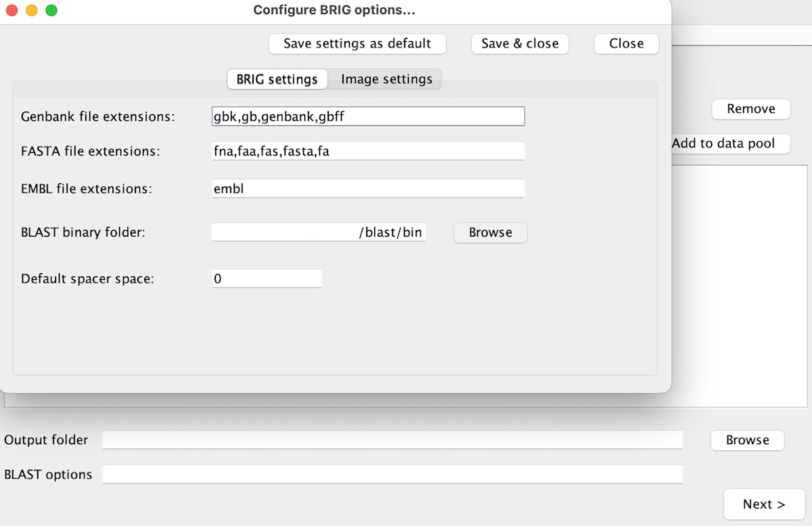
Task: Click Remove button in main window
Action: coord(751,109)
